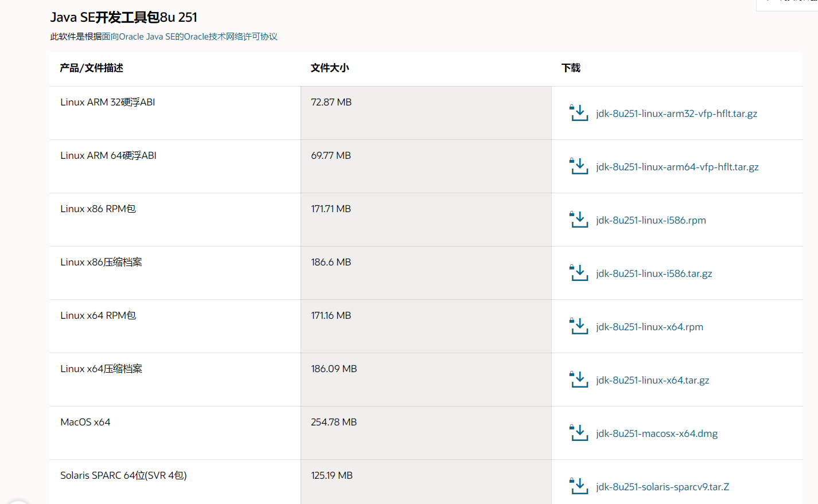818x504 pixels.
Task: Select the MacOS x64 row description
Action: coord(85,422)
